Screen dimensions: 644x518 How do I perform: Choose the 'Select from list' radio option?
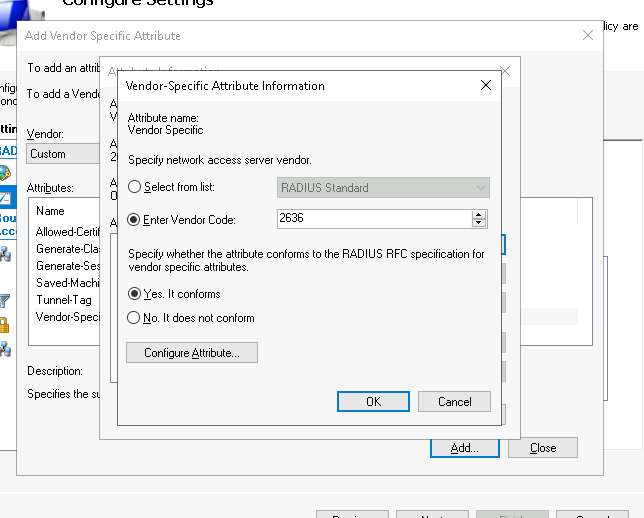[135, 188]
